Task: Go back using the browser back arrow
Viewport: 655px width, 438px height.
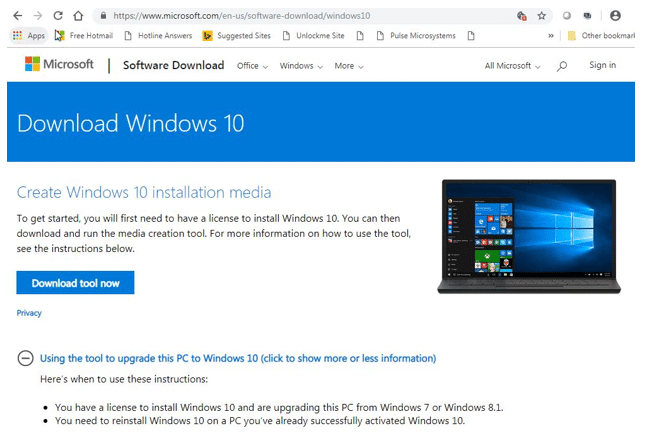Action: [x=18, y=16]
